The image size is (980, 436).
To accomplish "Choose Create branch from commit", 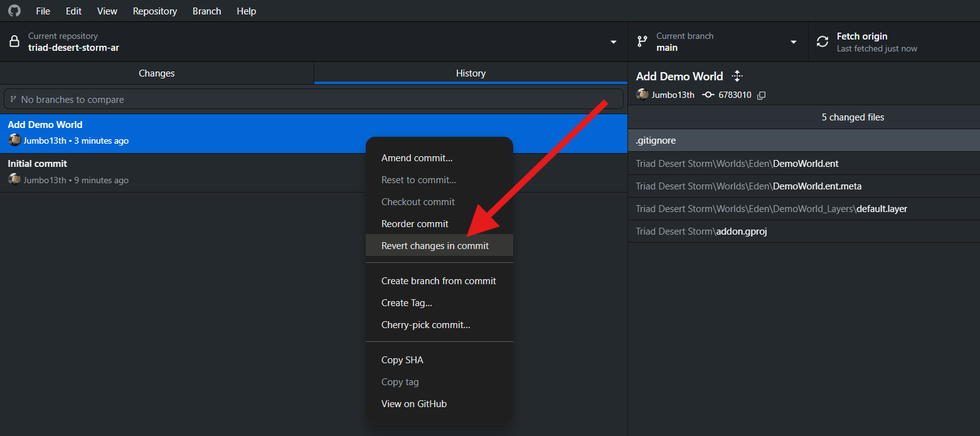I will coord(439,281).
